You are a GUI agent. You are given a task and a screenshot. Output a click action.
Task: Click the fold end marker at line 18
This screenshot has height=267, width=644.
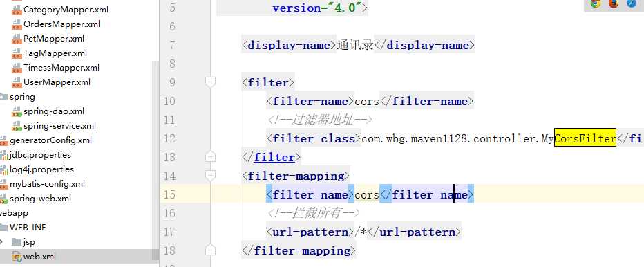[x=210, y=250]
